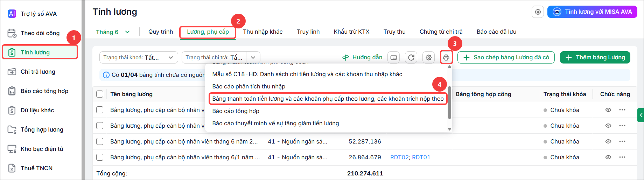The height and width of the screenshot is (180, 644).
Task: Tick the select-all checkbox in table header
Action: pyautogui.click(x=100, y=94)
